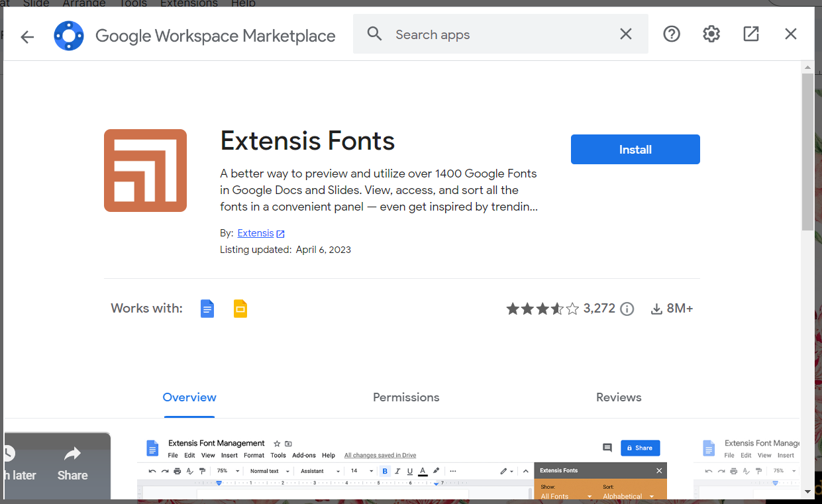This screenshot has height=504, width=822.
Task: Open Marketplace settings with the gear icon
Action: coord(711,34)
